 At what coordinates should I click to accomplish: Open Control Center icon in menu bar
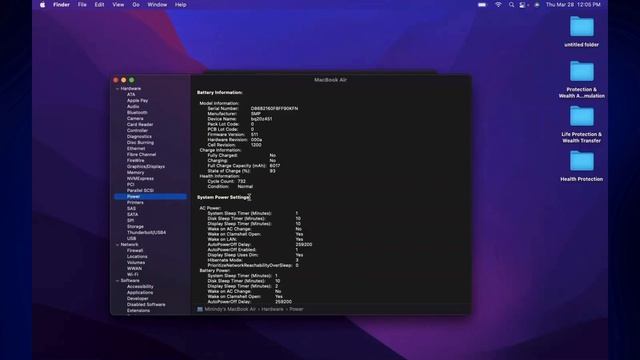[523, 5]
